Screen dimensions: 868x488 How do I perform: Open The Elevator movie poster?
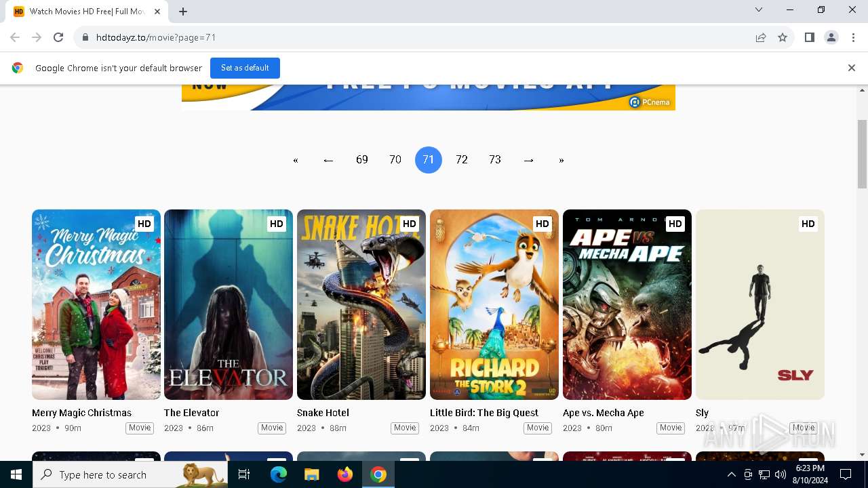pyautogui.click(x=229, y=304)
